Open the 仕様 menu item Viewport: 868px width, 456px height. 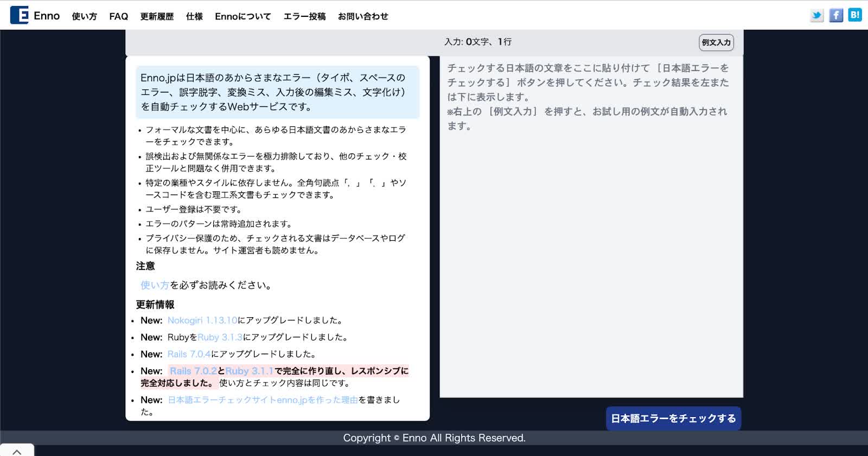[194, 16]
